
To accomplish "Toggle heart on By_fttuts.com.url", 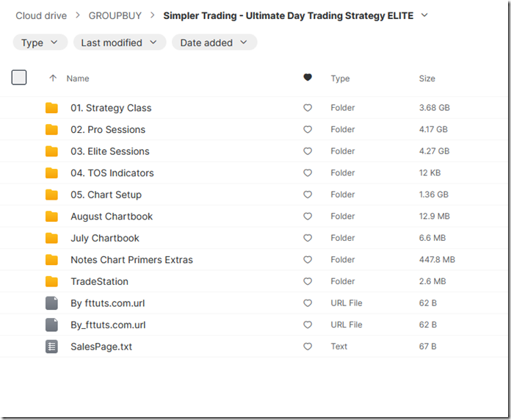I will click(308, 325).
